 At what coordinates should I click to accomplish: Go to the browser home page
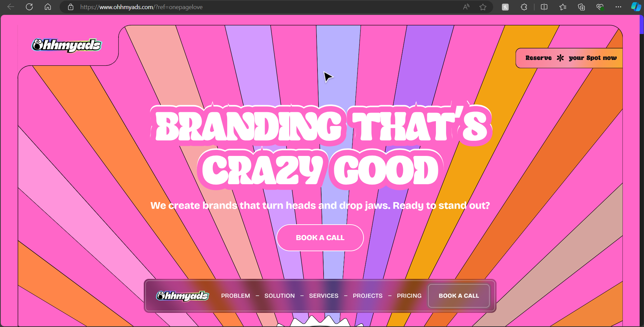click(x=48, y=7)
